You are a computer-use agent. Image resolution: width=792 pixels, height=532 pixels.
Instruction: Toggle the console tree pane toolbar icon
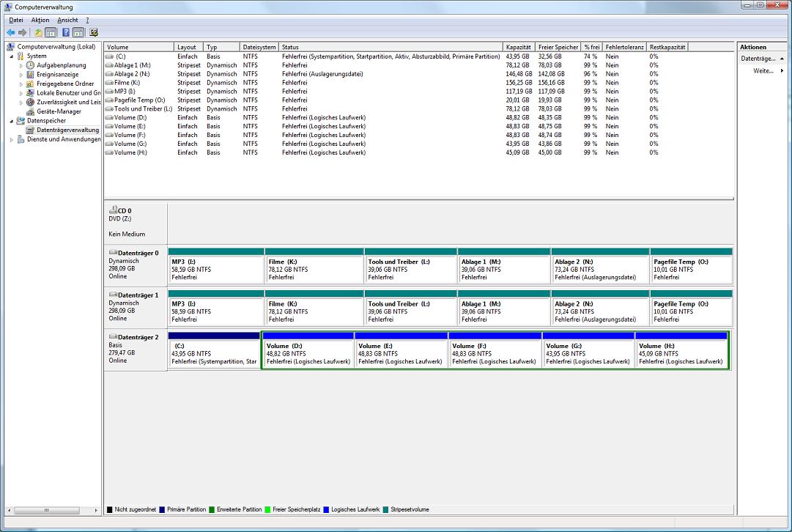(51, 33)
